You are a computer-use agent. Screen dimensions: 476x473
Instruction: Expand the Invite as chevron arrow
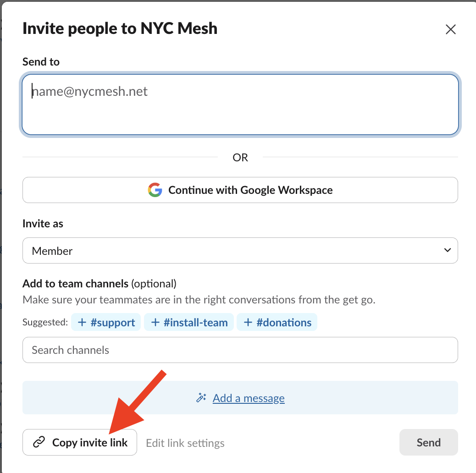447,250
